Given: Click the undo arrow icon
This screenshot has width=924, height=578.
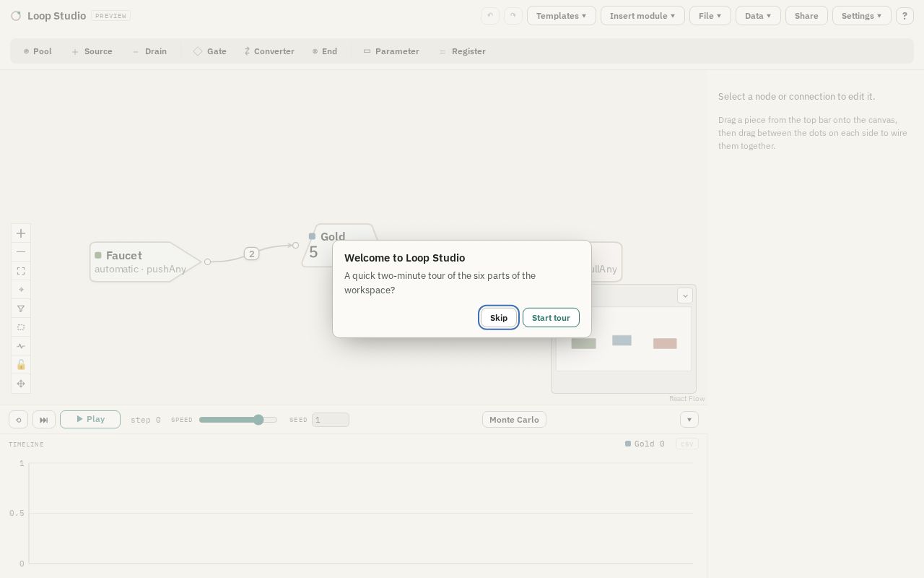Looking at the screenshot, I should 490,16.
